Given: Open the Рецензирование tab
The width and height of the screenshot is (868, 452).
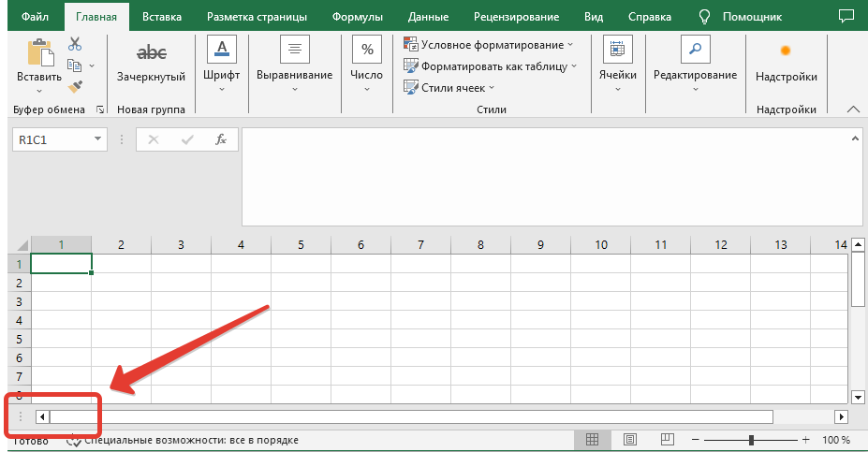Looking at the screenshot, I should [517, 17].
